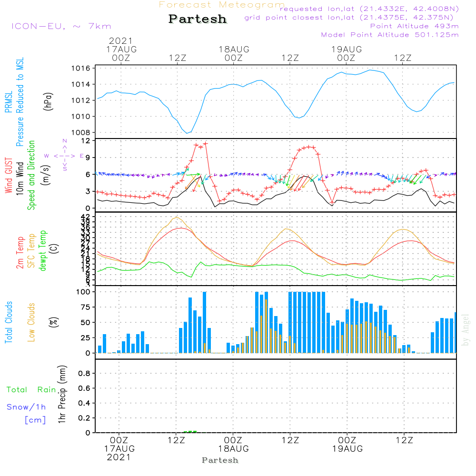Click the '[cm]' snow unit label
The image size is (476, 476).
point(35,420)
